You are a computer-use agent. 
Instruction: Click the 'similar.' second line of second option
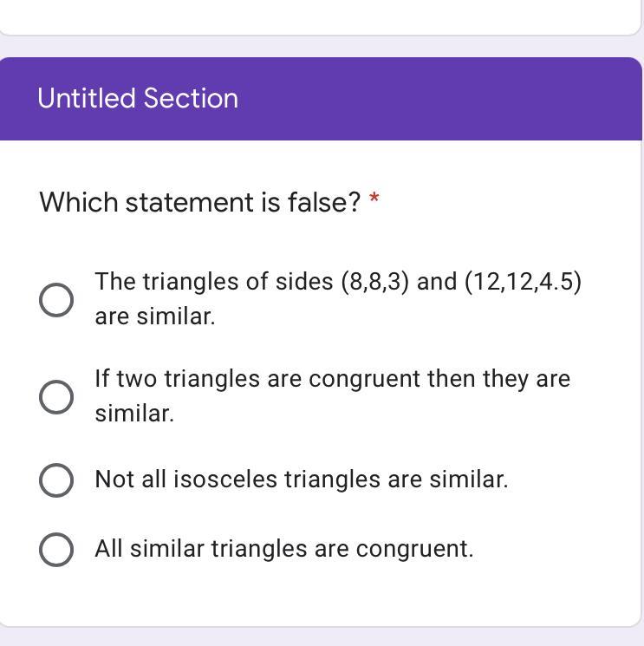(134, 414)
